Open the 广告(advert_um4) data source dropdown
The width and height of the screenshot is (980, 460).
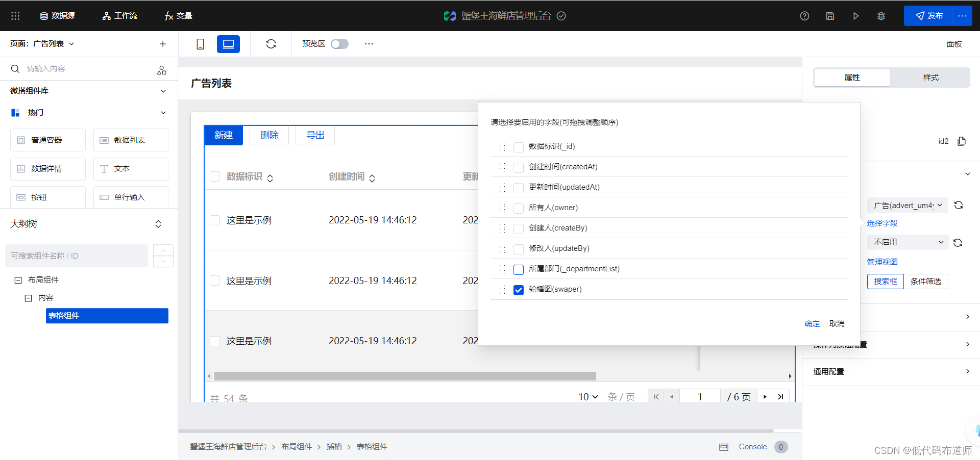point(908,205)
